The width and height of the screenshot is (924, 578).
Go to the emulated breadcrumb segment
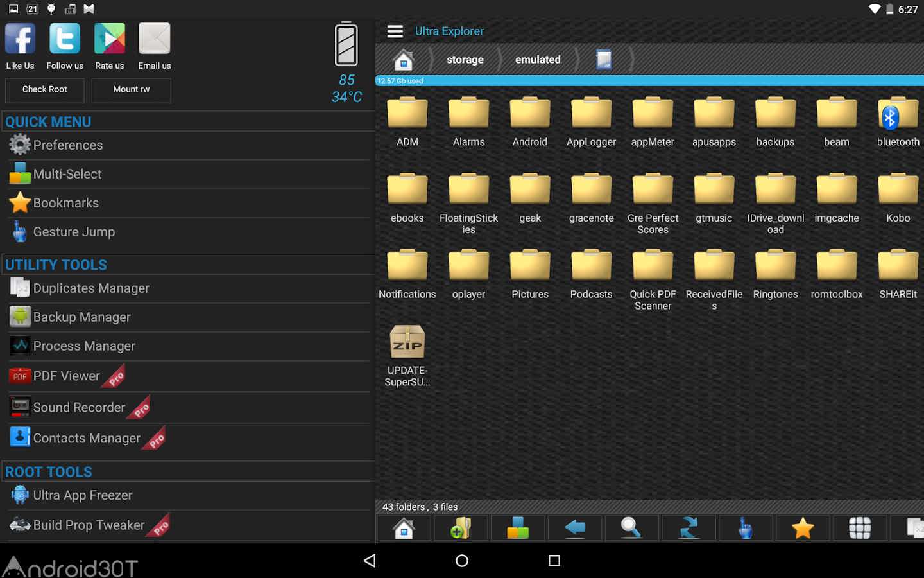538,60
